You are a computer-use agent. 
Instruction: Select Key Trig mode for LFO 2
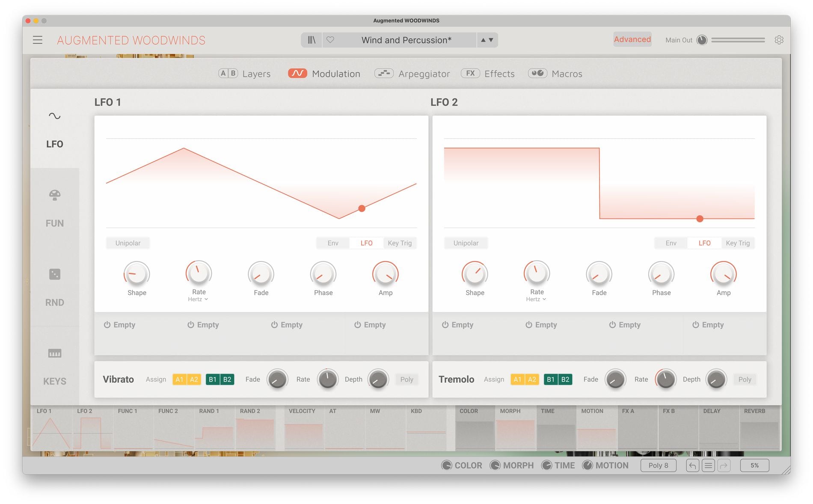pos(738,243)
